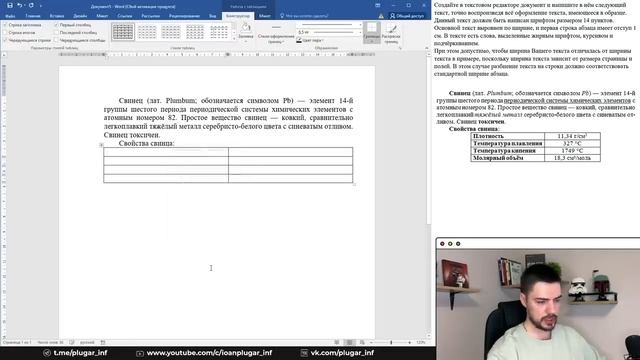The height and width of the screenshot is (360, 640).
Task: Open the Ссылки tab
Action: coord(124,16)
